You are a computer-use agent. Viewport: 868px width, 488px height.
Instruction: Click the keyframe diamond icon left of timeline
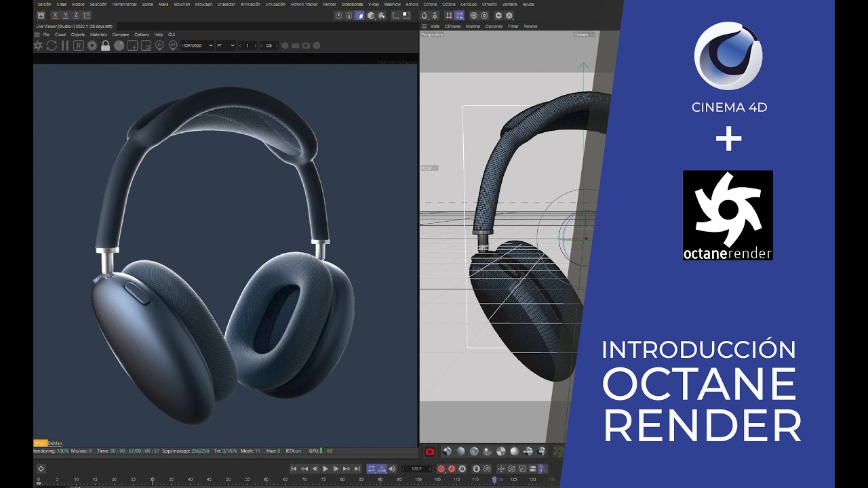(x=41, y=468)
